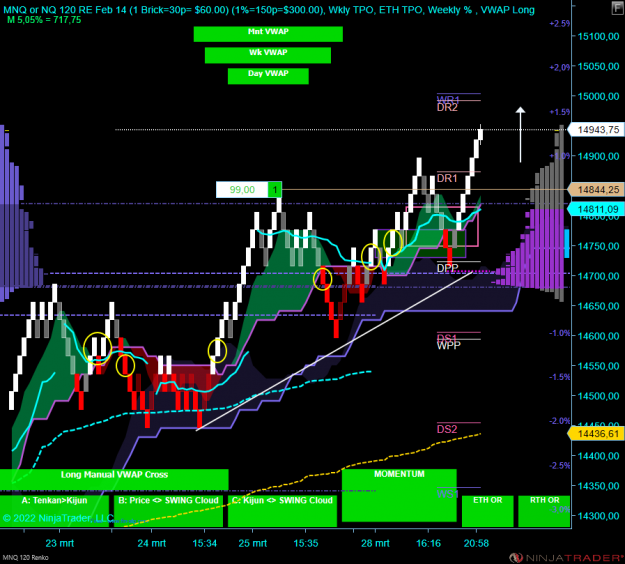This screenshot has width=625, height=564.
Task: Click the 14943,75 current price marker
Action: click(x=596, y=130)
